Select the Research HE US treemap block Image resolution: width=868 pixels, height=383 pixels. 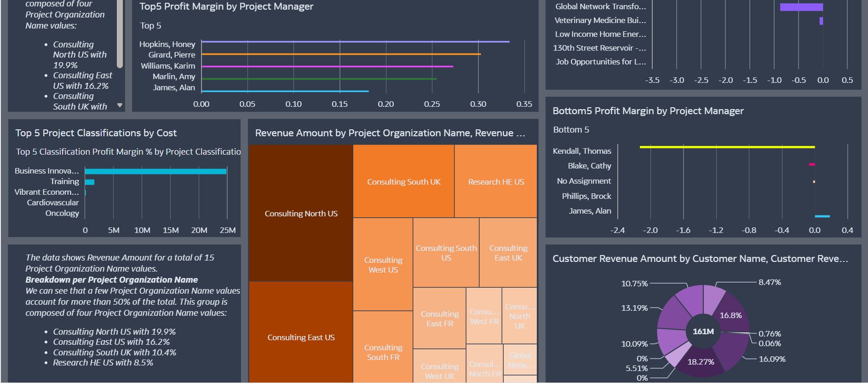[496, 181]
